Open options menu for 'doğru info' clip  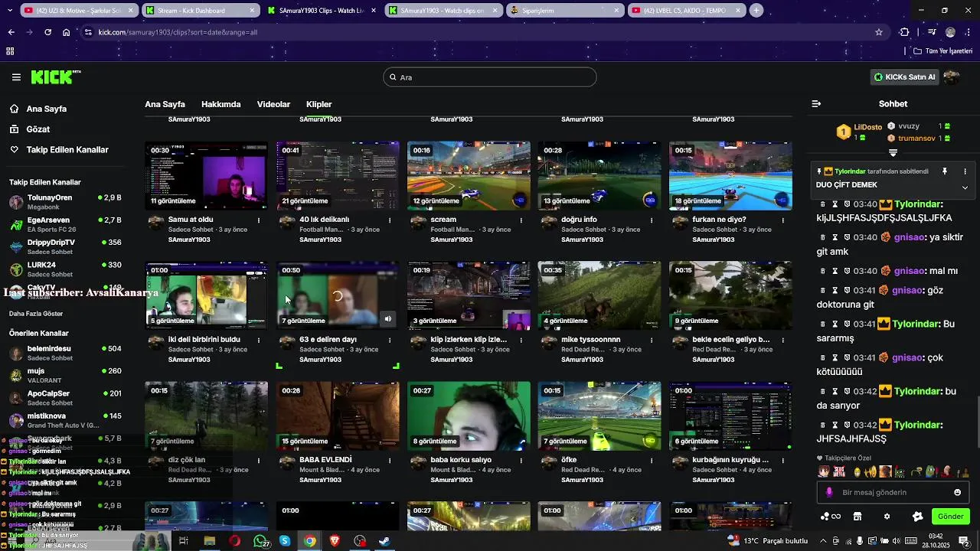pos(652,220)
